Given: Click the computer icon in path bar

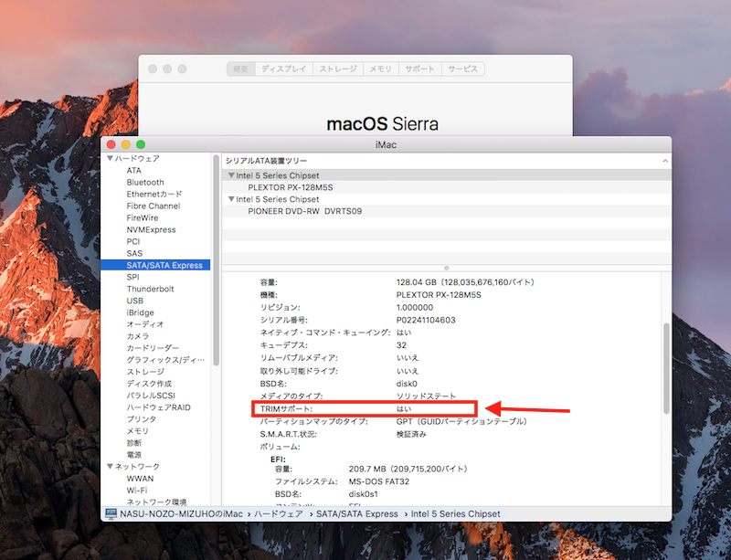Looking at the screenshot, I should [x=111, y=513].
